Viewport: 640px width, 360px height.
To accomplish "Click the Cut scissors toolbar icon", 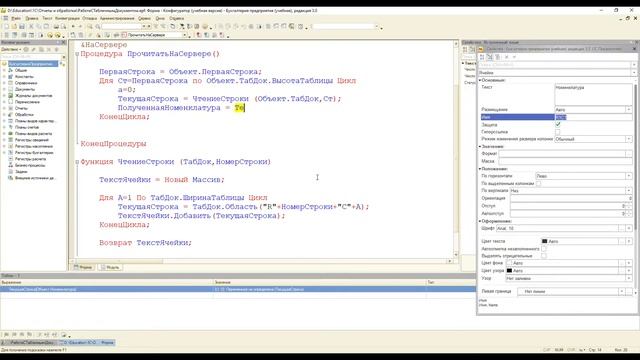I will click(x=31, y=27).
